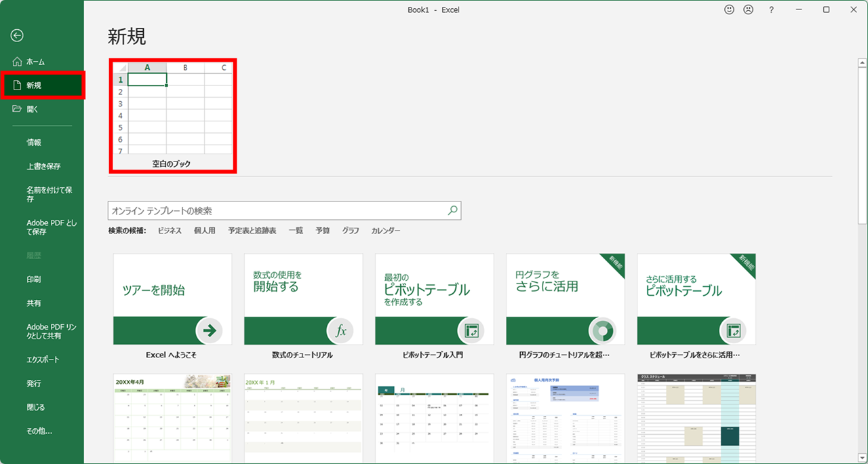Image resolution: width=868 pixels, height=464 pixels.
Task: Expand その他... options in the sidebar
Action: point(39,431)
